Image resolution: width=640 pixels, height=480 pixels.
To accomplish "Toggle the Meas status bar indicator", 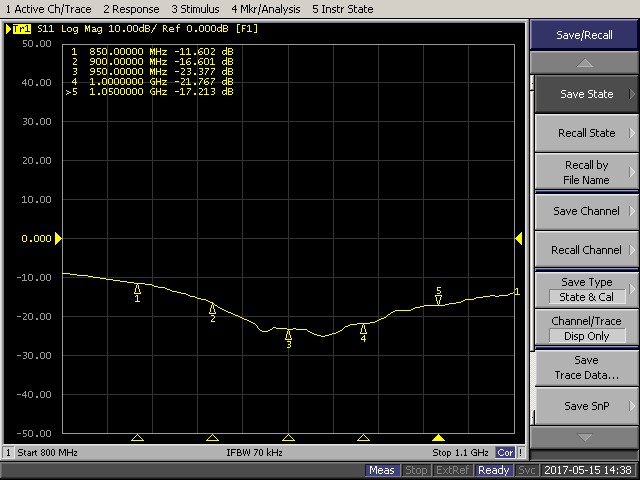I will (x=381, y=470).
